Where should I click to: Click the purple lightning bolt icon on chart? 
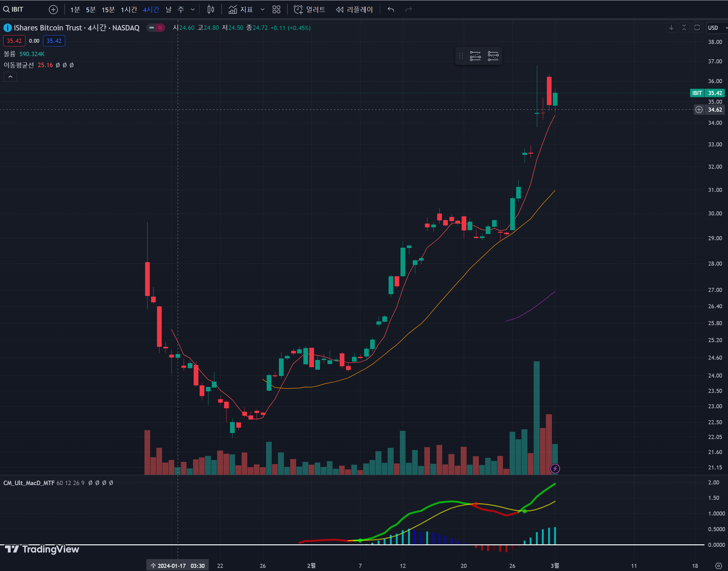click(x=555, y=469)
